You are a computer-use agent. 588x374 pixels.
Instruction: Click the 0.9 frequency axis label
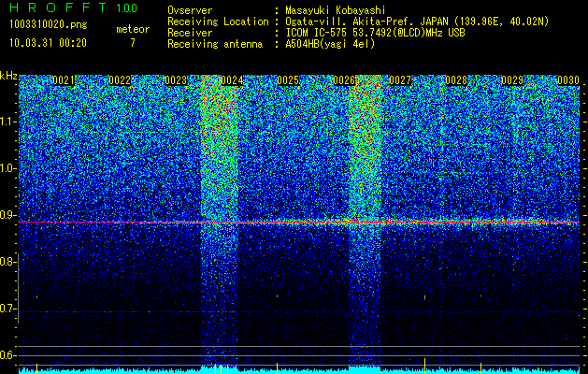(x=7, y=215)
